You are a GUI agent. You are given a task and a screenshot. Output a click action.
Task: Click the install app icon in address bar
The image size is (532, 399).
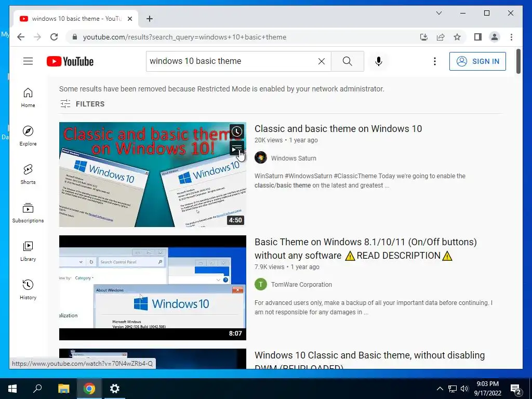[424, 37]
